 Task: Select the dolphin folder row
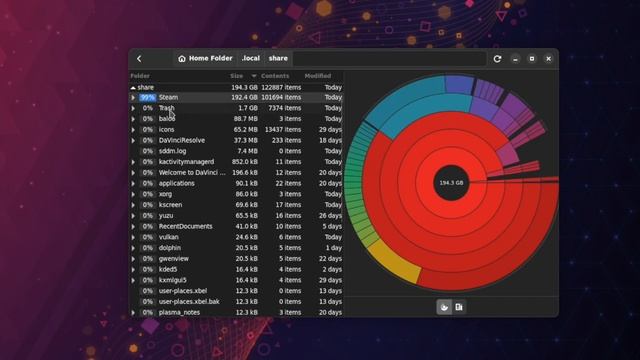click(236, 248)
